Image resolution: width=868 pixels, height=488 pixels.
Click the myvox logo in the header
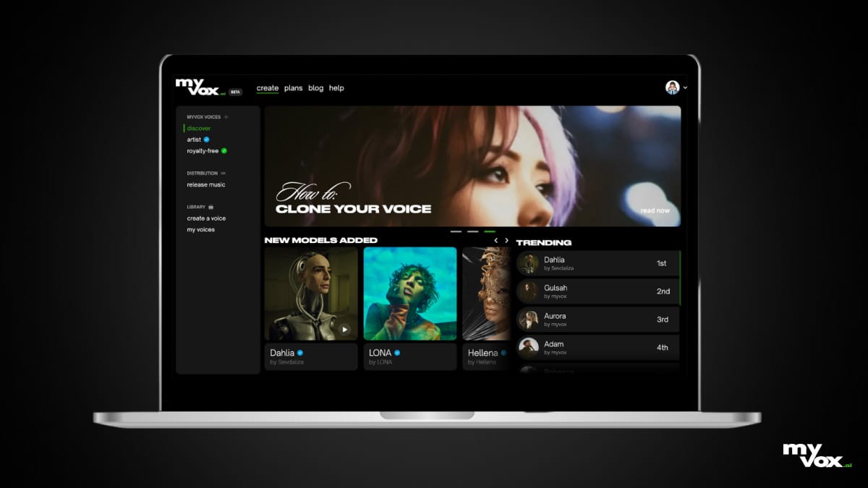(x=200, y=87)
